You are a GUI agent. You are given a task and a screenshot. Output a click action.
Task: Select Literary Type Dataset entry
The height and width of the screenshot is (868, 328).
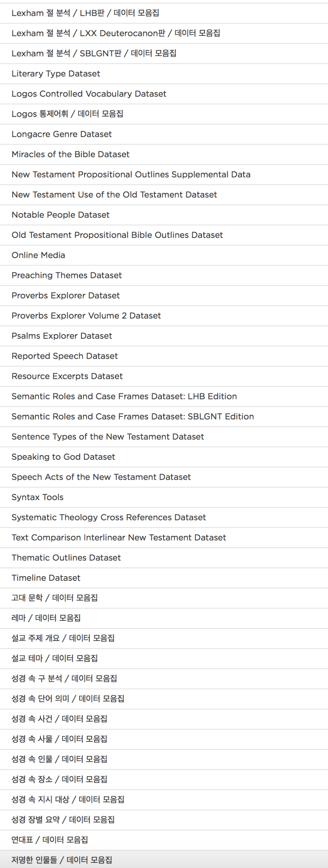click(x=164, y=74)
